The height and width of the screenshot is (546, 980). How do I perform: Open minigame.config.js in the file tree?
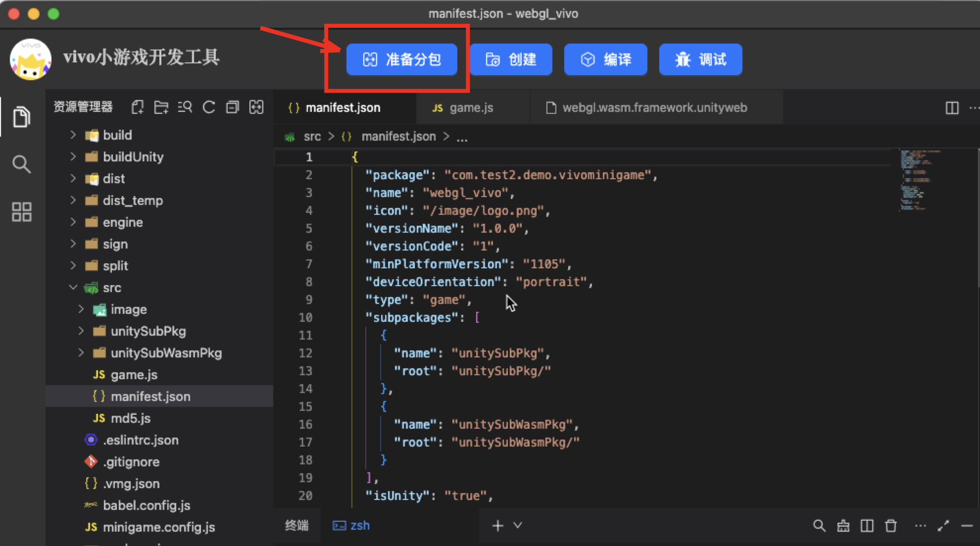159,527
